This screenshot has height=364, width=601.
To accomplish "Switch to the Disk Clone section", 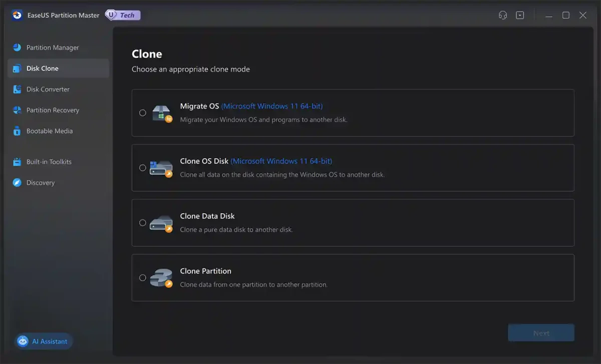I will coord(58,69).
